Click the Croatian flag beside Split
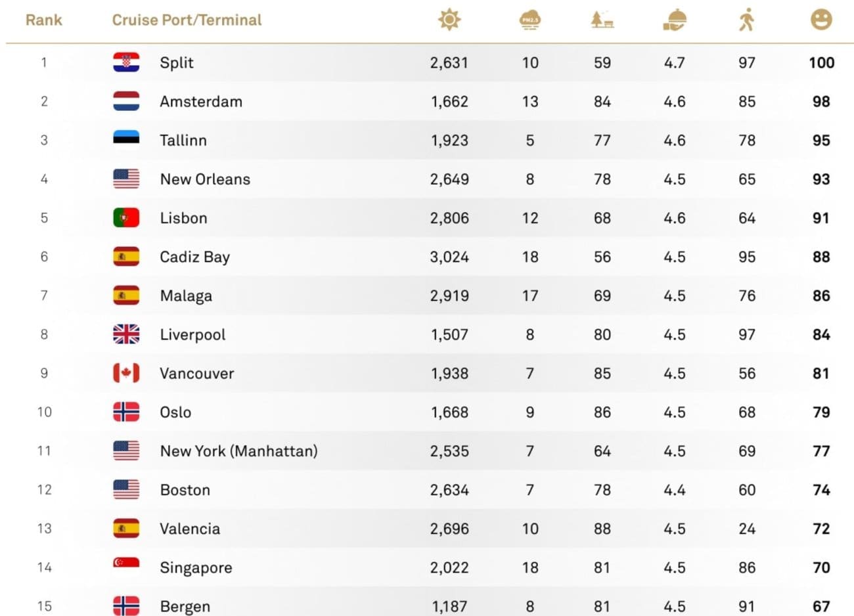 coord(126,62)
